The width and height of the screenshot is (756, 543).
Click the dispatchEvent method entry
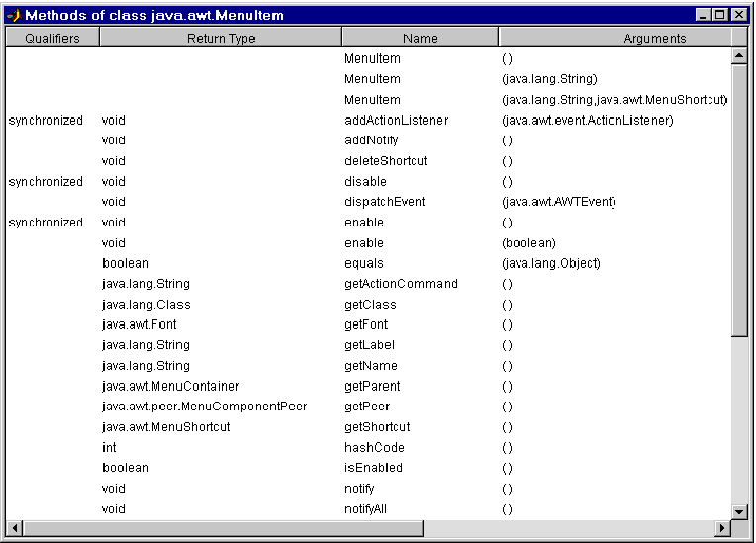tap(385, 202)
